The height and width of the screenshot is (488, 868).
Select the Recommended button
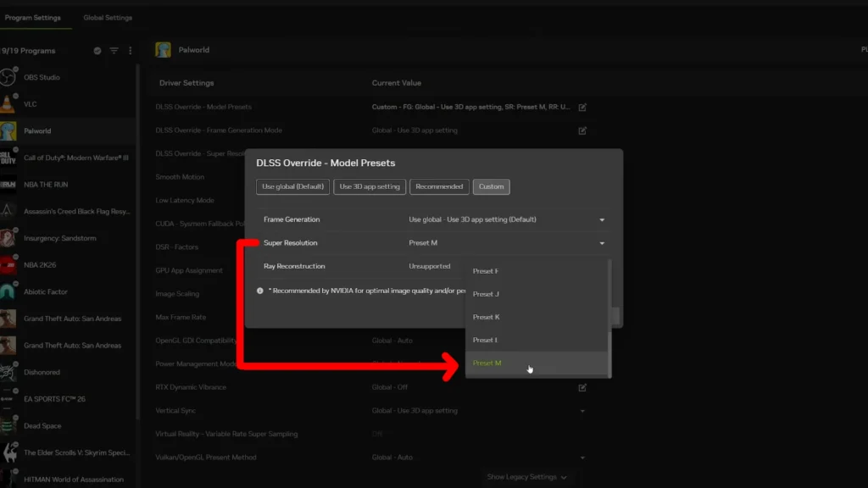439,186
